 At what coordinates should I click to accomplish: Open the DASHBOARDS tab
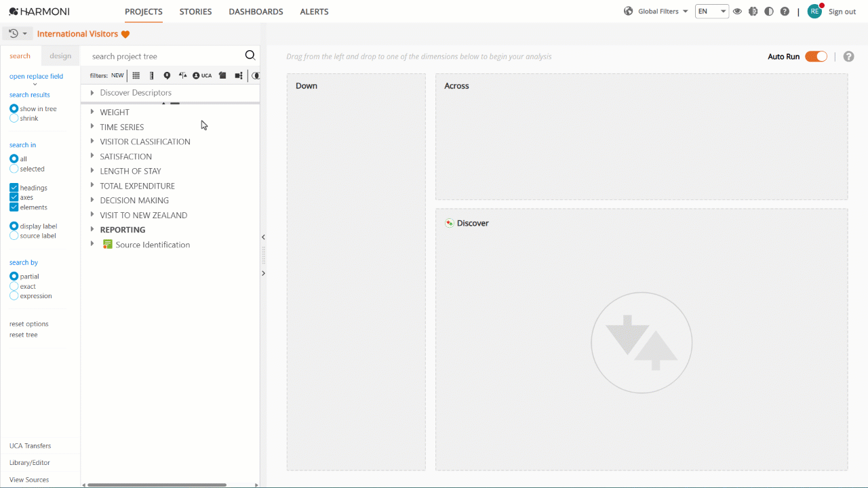coord(256,12)
